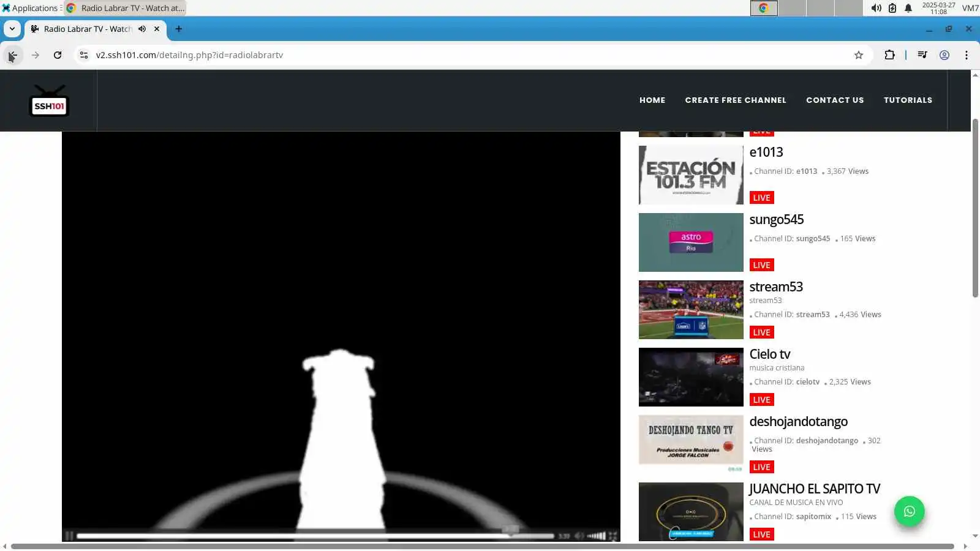Open the e1013 channel title link
The height and width of the screenshot is (551, 980).
(x=766, y=152)
